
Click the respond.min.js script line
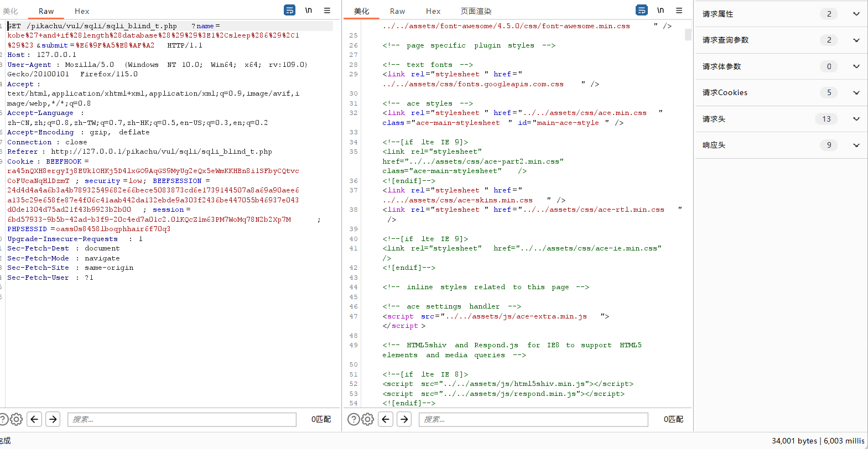click(503, 394)
